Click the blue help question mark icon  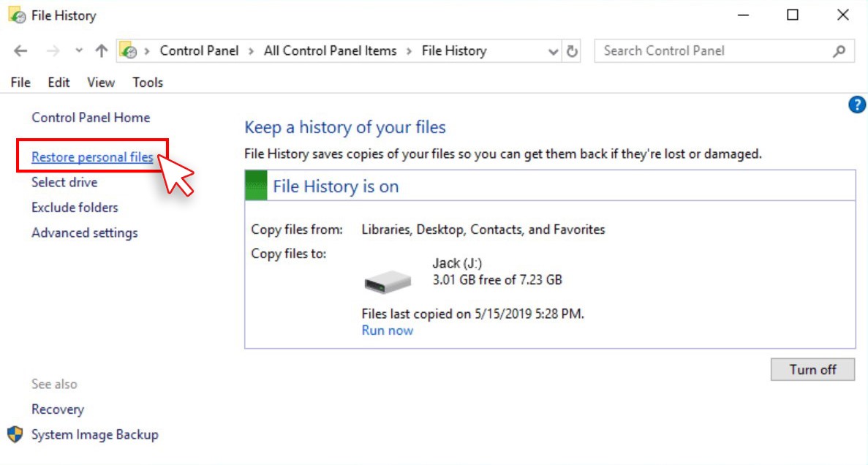[856, 105]
